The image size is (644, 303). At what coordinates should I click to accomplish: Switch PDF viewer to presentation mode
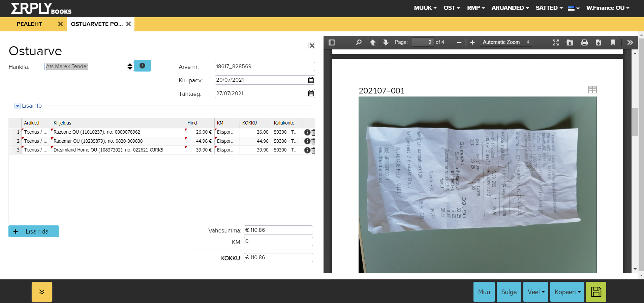tap(556, 42)
